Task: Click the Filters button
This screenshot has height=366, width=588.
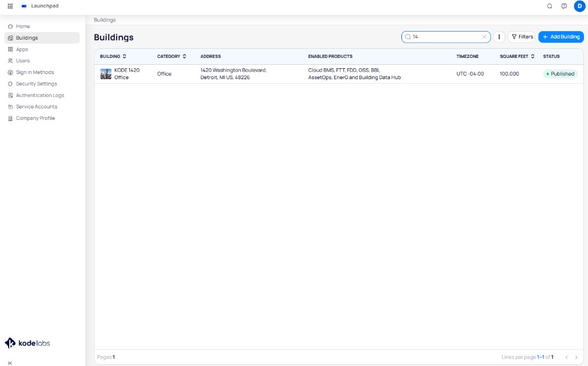Action: click(521, 37)
